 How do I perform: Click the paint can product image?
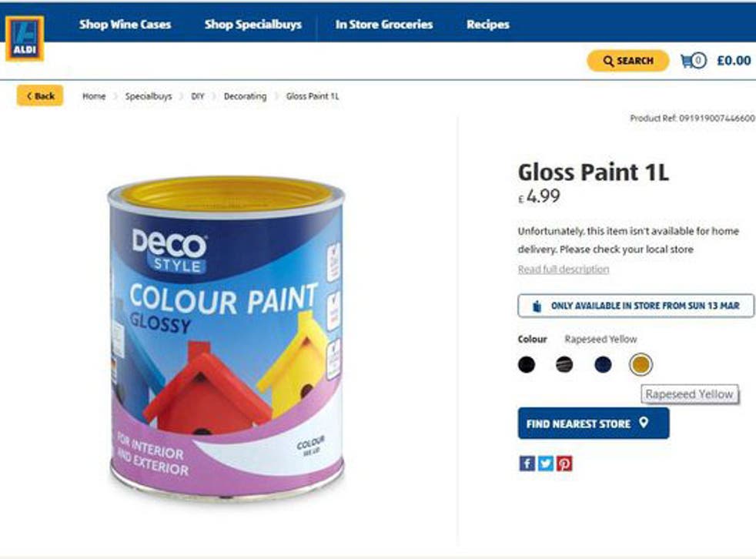tap(226, 337)
